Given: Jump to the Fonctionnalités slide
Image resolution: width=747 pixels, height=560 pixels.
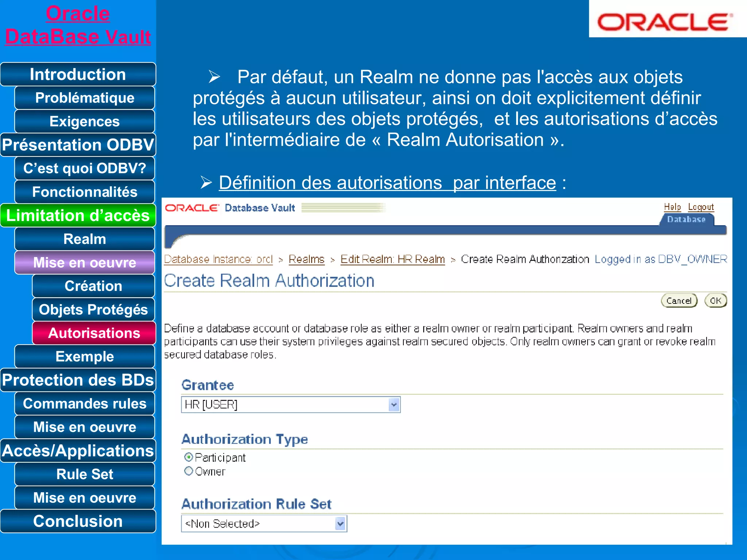Looking at the screenshot, I should tap(85, 192).
